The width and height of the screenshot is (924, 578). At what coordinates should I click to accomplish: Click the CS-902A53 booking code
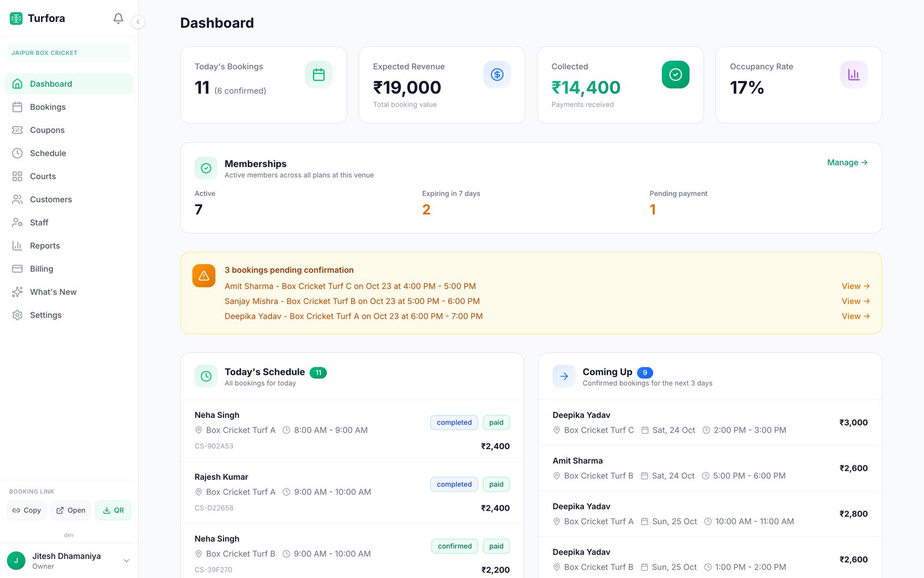coord(214,446)
